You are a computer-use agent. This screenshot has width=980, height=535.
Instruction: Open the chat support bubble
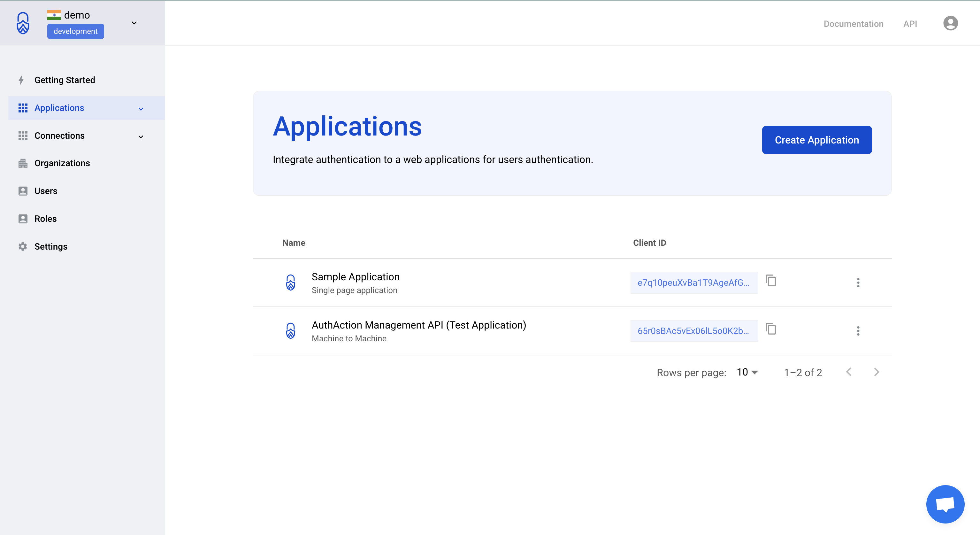pyautogui.click(x=945, y=504)
